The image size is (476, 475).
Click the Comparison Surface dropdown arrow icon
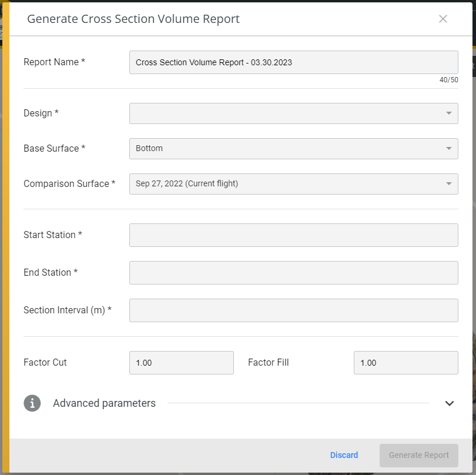click(449, 184)
